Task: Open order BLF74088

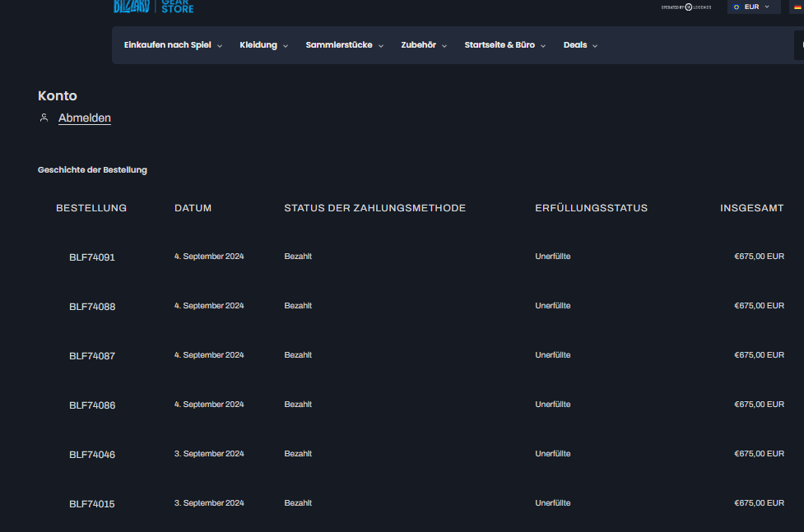Action: (x=92, y=307)
